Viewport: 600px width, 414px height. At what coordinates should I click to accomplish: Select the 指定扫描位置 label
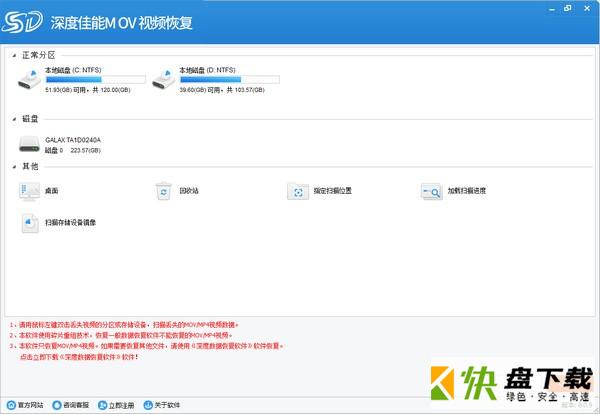(333, 191)
